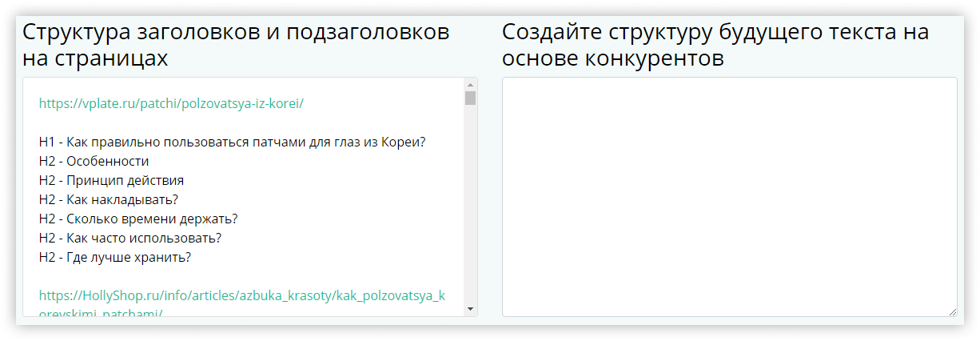Click the scrollbar down arrow
The height and width of the screenshot is (341, 980).
[x=470, y=309]
